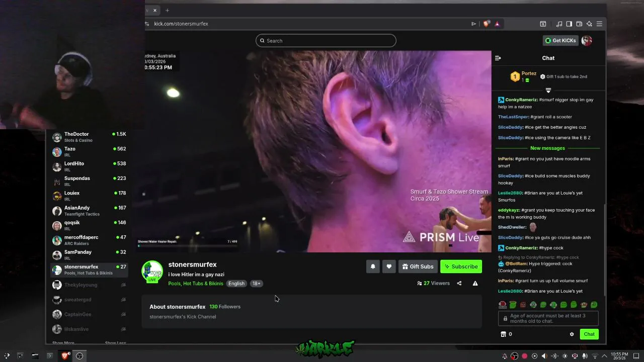Click the clock showing 10:55 PM
The image size is (644, 362).
(x=619, y=356)
